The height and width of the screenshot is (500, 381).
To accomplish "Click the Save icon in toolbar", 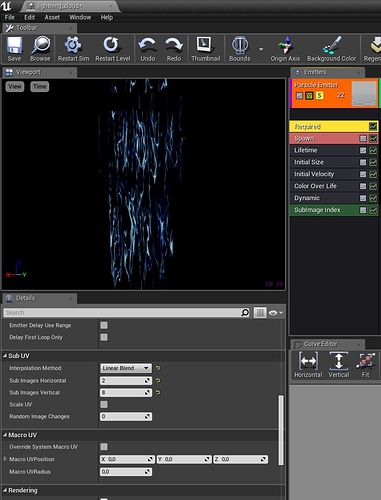I will 14,45.
